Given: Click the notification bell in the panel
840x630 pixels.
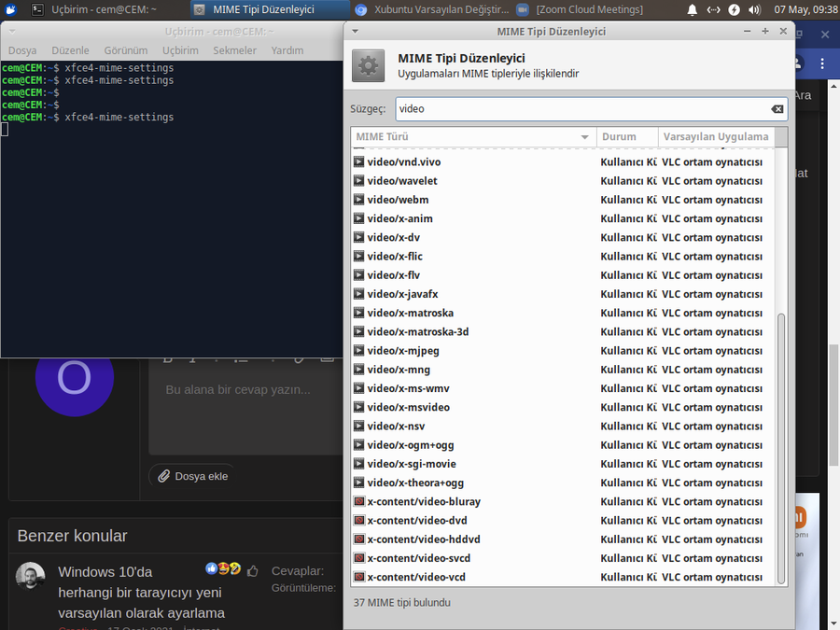Looking at the screenshot, I should coord(693,9).
